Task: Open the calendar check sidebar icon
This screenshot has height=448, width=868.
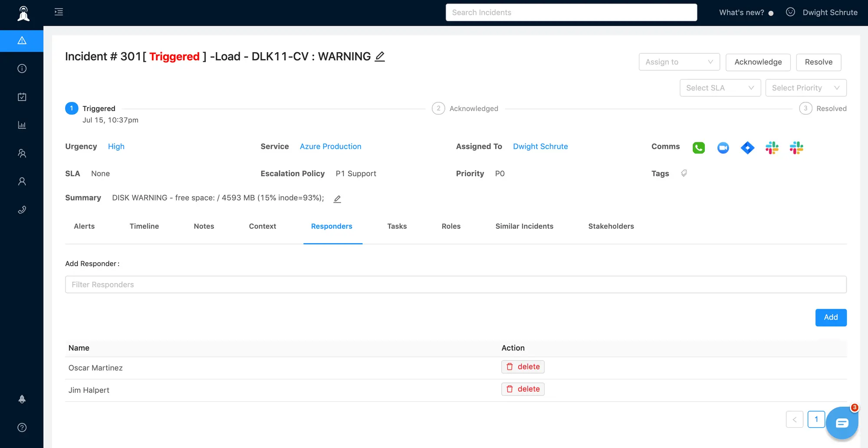Action: coord(22,97)
